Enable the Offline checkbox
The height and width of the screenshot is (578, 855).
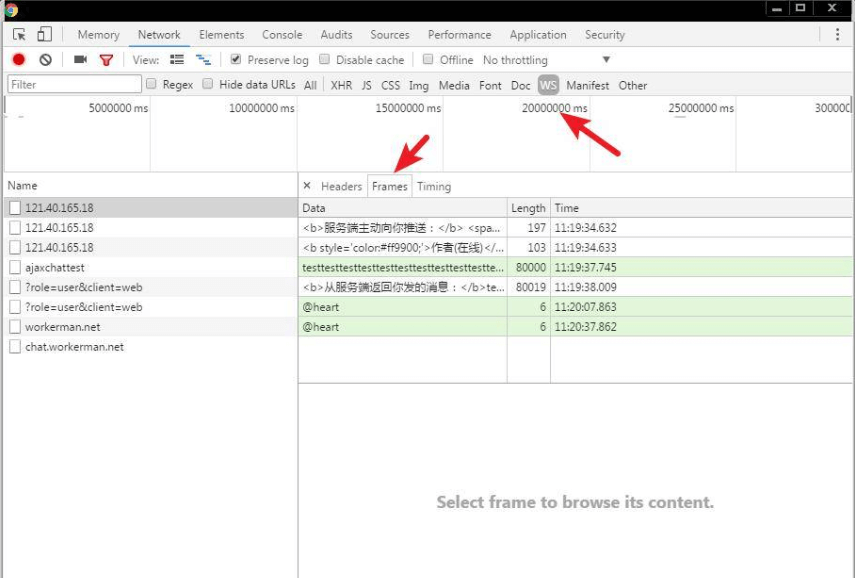click(x=429, y=59)
